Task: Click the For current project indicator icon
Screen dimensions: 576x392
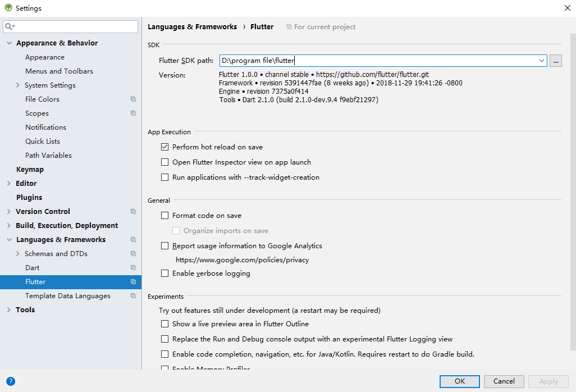Action: coord(290,27)
